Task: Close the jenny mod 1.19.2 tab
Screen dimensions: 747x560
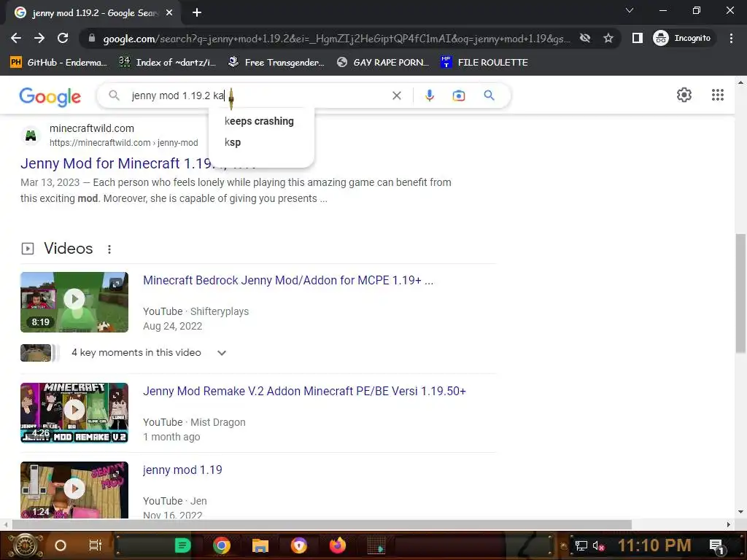Action: click(169, 13)
